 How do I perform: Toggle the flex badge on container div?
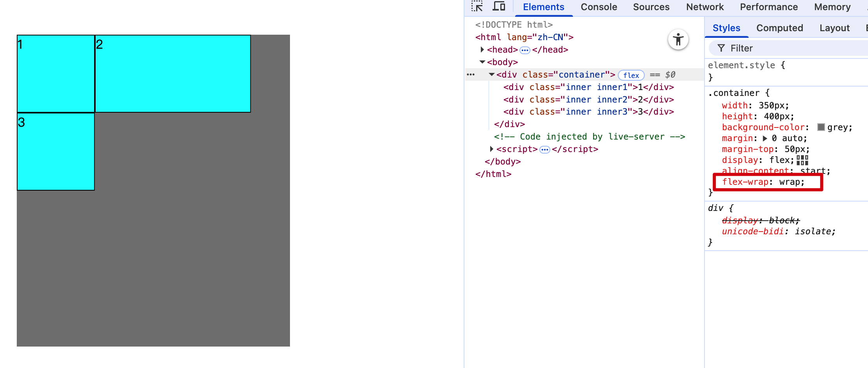click(x=631, y=75)
